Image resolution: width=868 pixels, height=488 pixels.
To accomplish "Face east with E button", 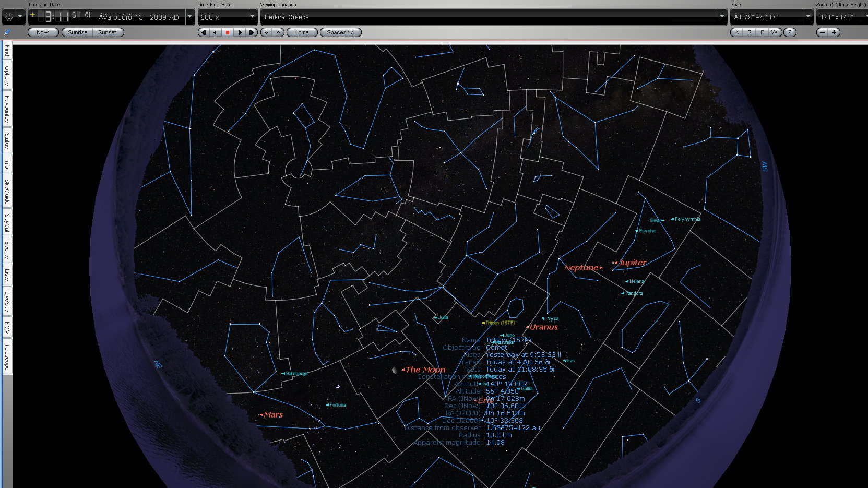I will click(x=762, y=32).
